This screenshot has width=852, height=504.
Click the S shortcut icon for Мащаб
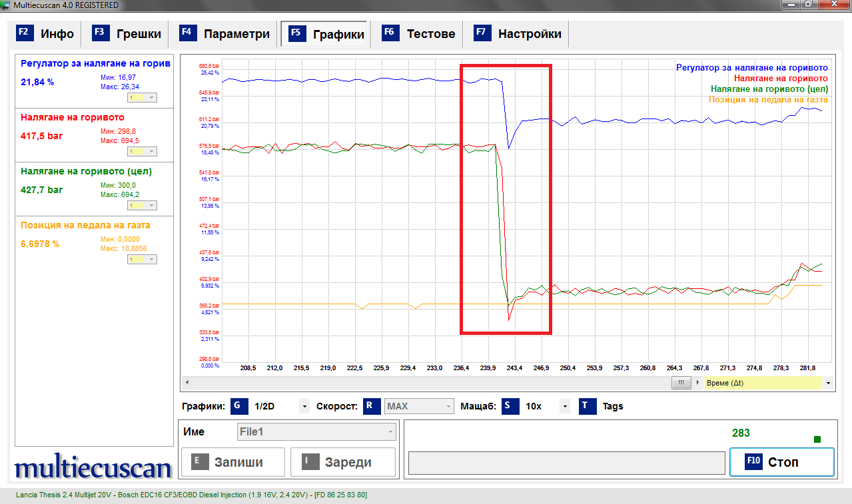point(510,406)
